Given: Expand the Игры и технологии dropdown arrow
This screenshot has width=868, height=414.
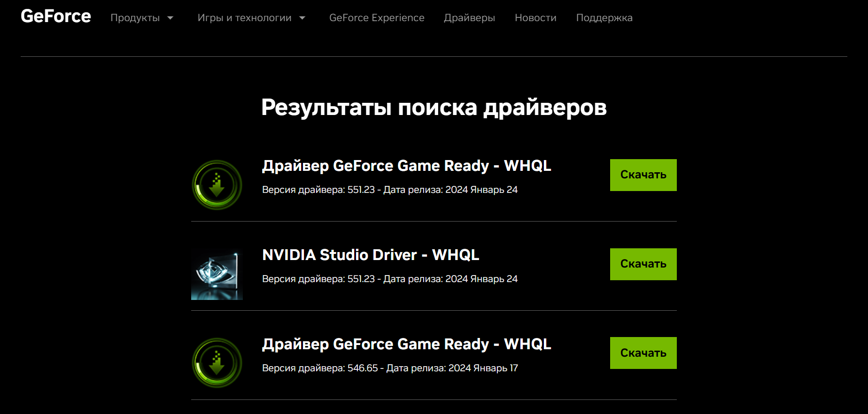Looking at the screenshot, I should coord(302,18).
